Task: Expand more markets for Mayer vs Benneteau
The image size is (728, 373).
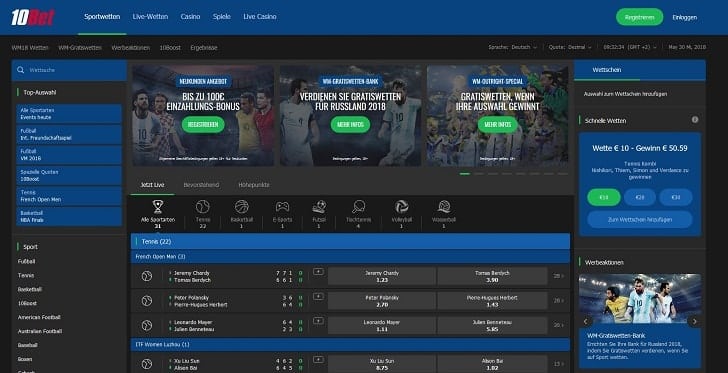Action: pyautogui.click(x=559, y=325)
